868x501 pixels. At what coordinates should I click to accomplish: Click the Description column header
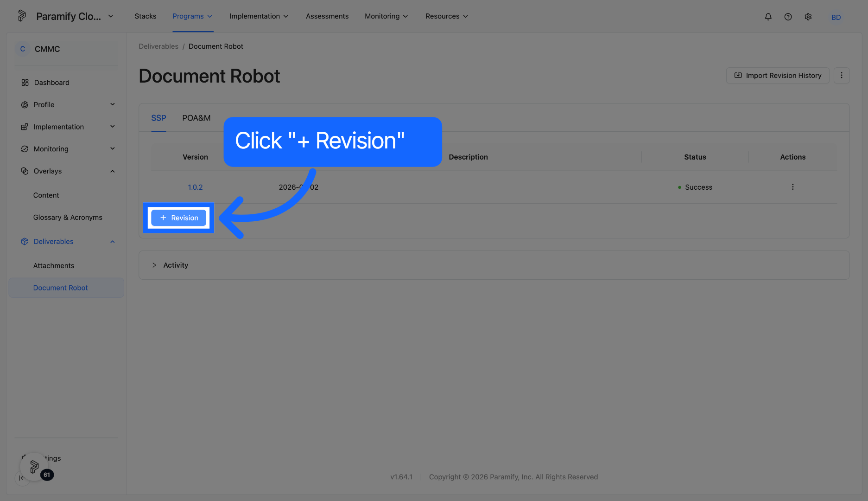coord(468,157)
